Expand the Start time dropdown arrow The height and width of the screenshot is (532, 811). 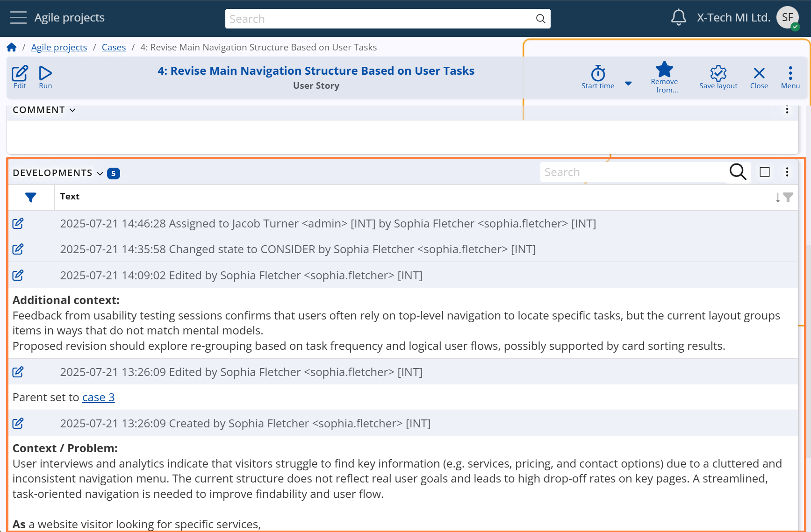[628, 84]
